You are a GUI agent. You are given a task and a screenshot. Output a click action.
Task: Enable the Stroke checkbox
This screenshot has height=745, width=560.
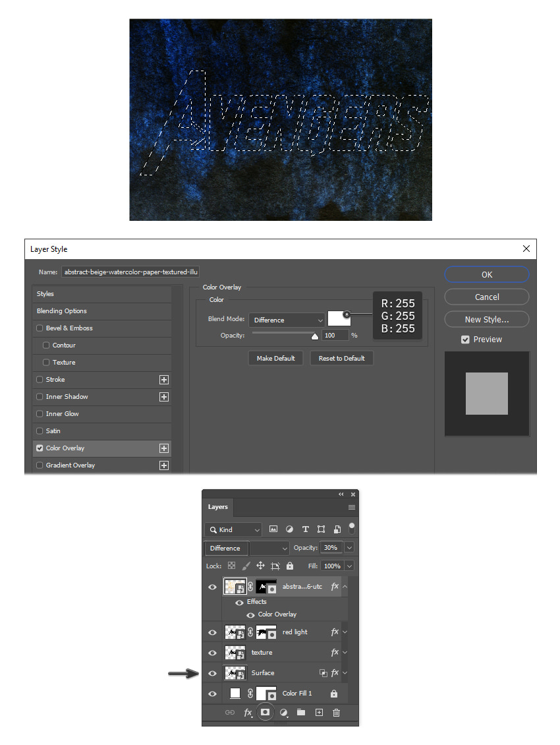(x=40, y=379)
